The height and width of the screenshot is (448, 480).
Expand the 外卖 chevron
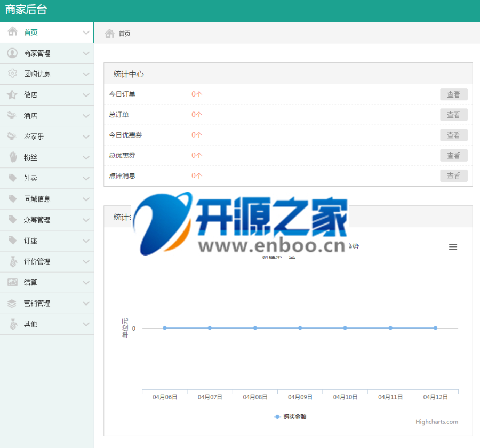86,178
